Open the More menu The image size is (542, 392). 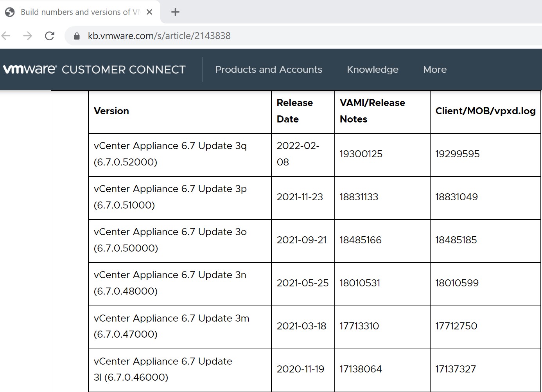(x=435, y=70)
